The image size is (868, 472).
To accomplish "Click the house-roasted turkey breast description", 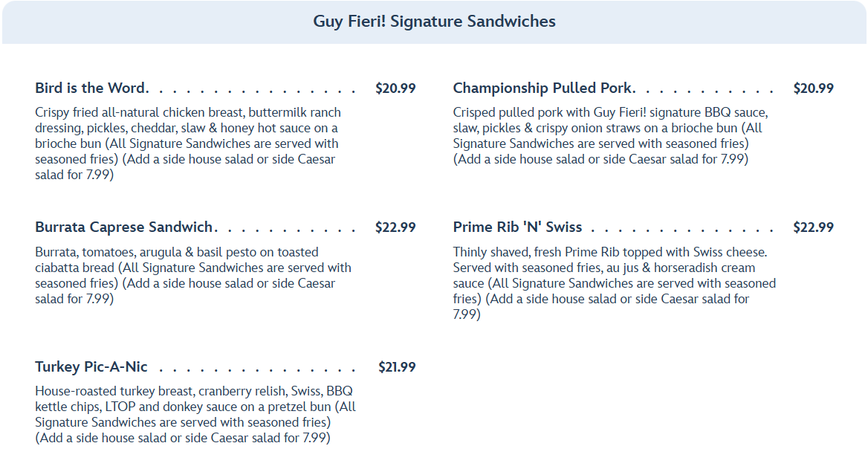I will pos(195,414).
